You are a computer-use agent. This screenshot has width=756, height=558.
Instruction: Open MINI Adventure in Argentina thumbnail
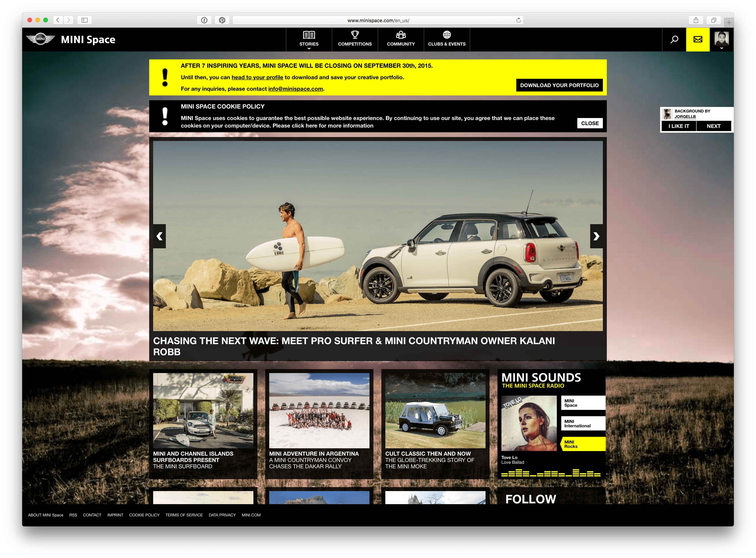(319, 410)
